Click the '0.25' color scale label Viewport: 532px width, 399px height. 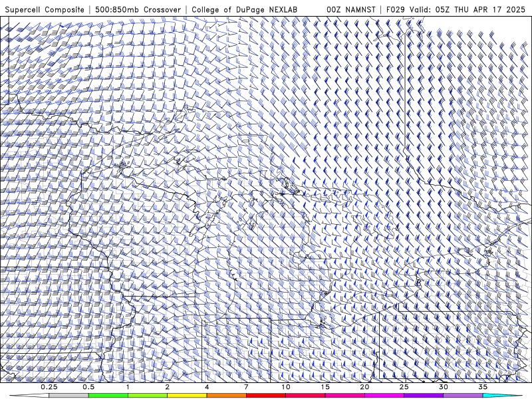tap(49, 387)
